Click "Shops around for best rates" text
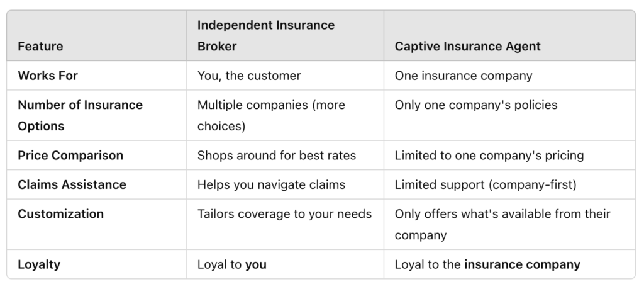The height and width of the screenshot is (289, 644). [x=277, y=155]
